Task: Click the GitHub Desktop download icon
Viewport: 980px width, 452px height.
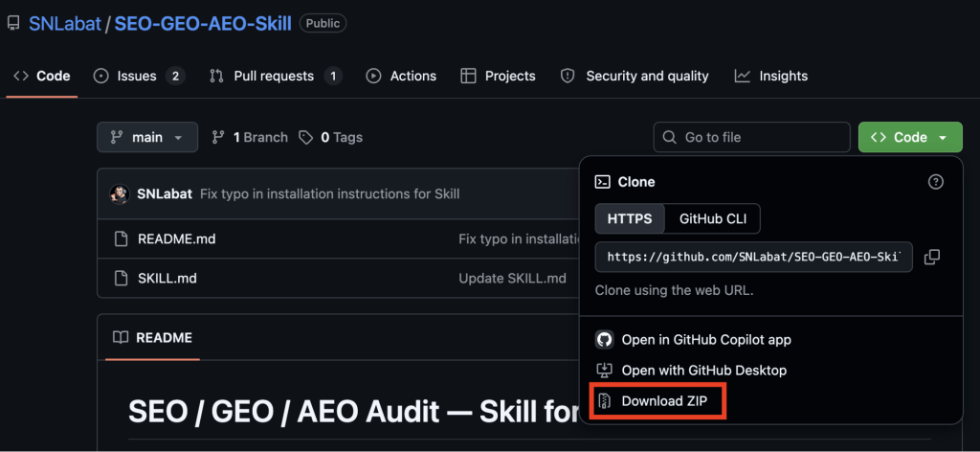Action: 604,371
